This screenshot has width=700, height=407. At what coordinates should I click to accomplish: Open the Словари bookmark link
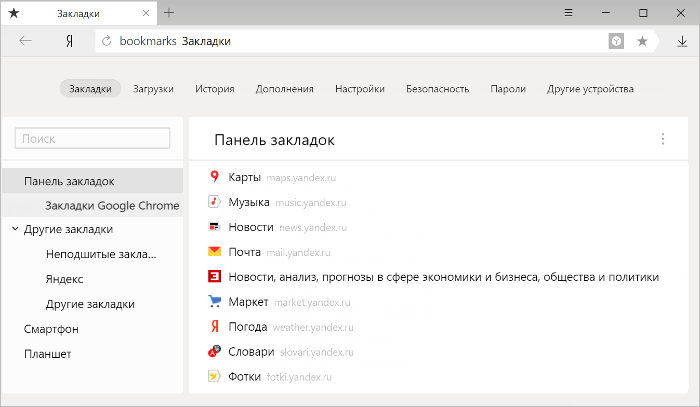pos(251,352)
